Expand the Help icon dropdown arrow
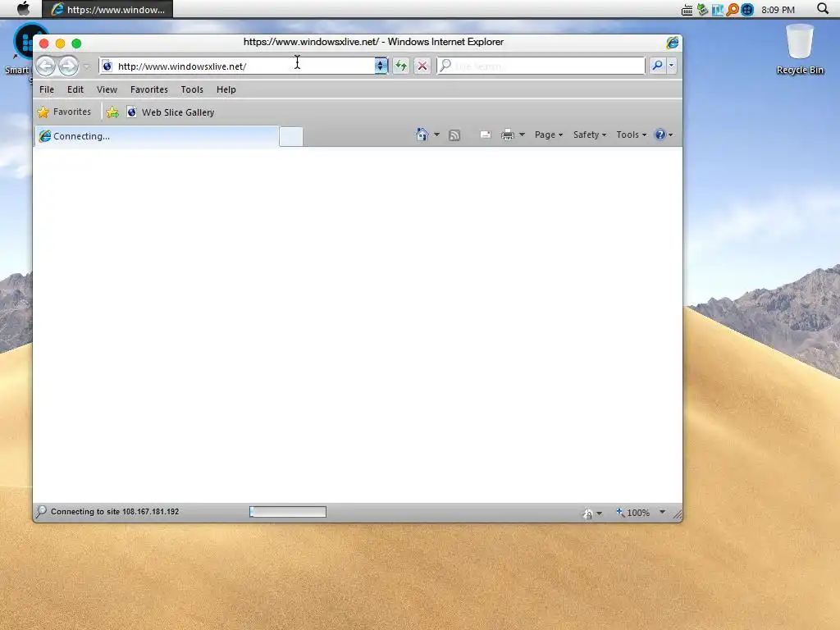The width and height of the screenshot is (840, 630). (670, 135)
